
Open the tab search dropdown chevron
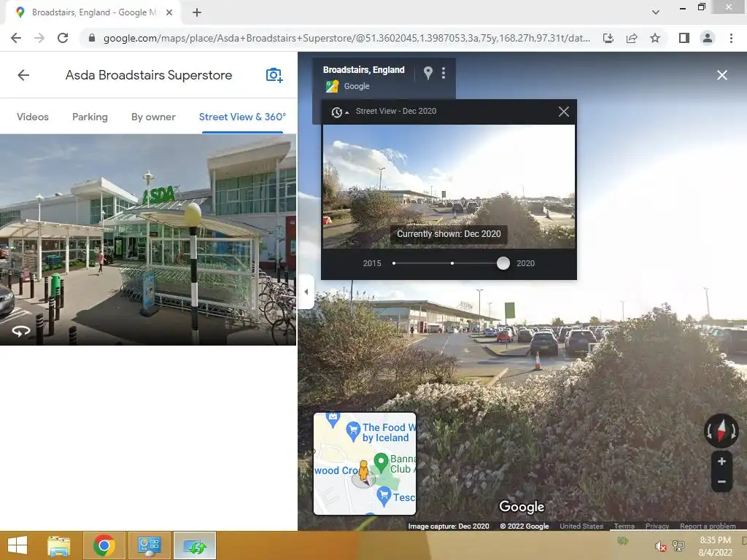pyautogui.click(x=656, y=12)
